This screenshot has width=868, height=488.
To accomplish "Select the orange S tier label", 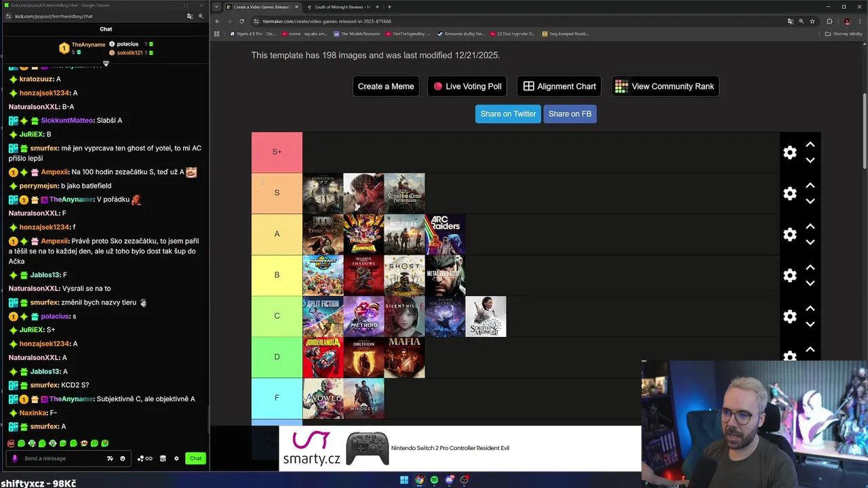I will 277,193.
